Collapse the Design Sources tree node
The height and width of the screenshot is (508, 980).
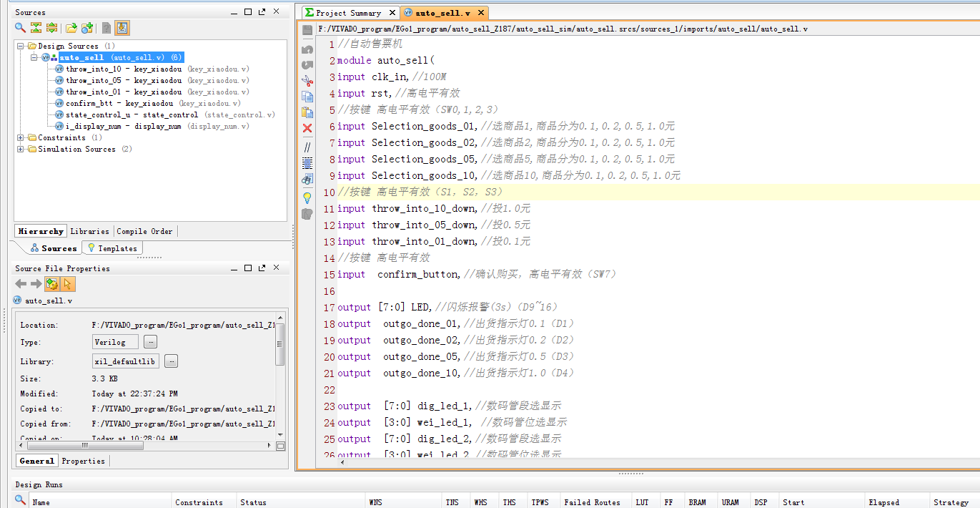(21, 46)
